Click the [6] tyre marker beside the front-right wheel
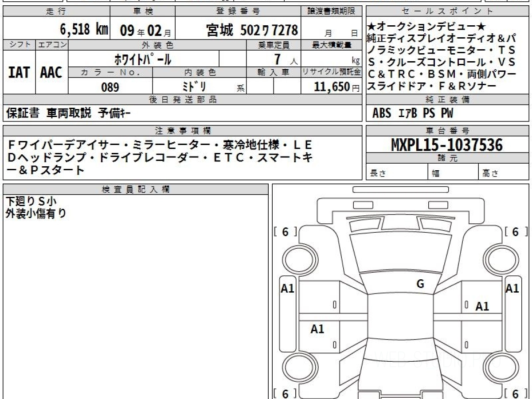Screen dimensions: 532x399 pyautogui.click(x=516, y=231)
